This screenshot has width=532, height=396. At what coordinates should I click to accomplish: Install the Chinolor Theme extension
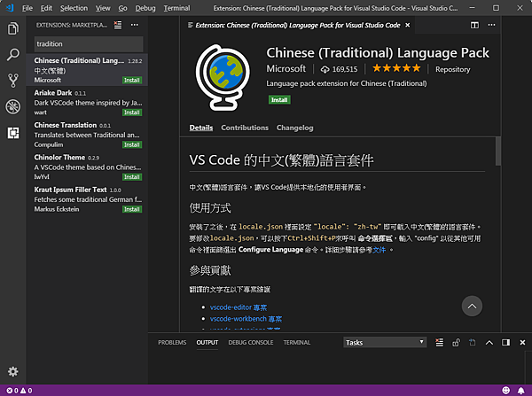(x=132, y=177)
